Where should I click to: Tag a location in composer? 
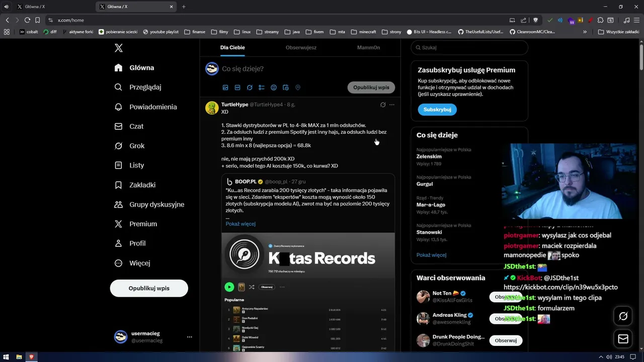click(x=298, y=87)
